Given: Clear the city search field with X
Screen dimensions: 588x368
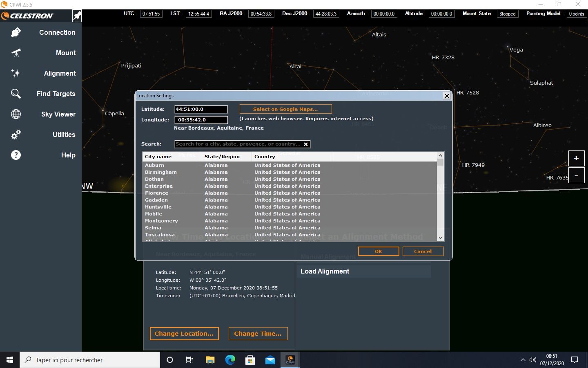Looking at the screenshot, I should click(305, 144).
